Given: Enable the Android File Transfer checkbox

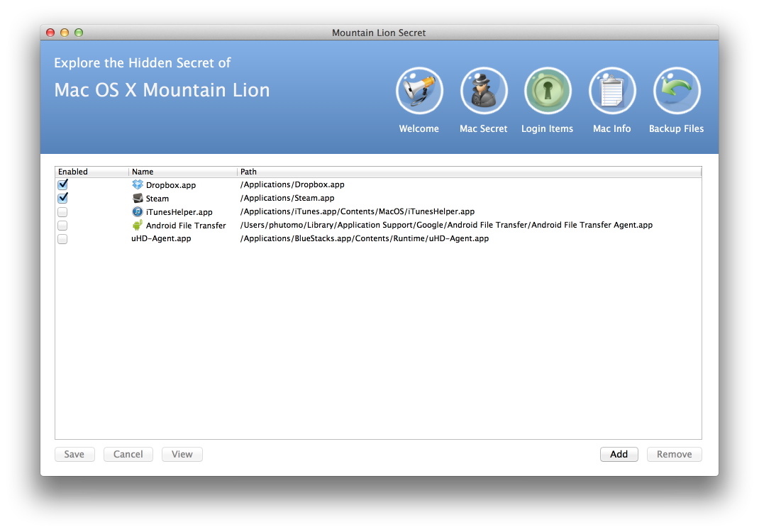Looking at the screenshot, I should pos(62,226).
